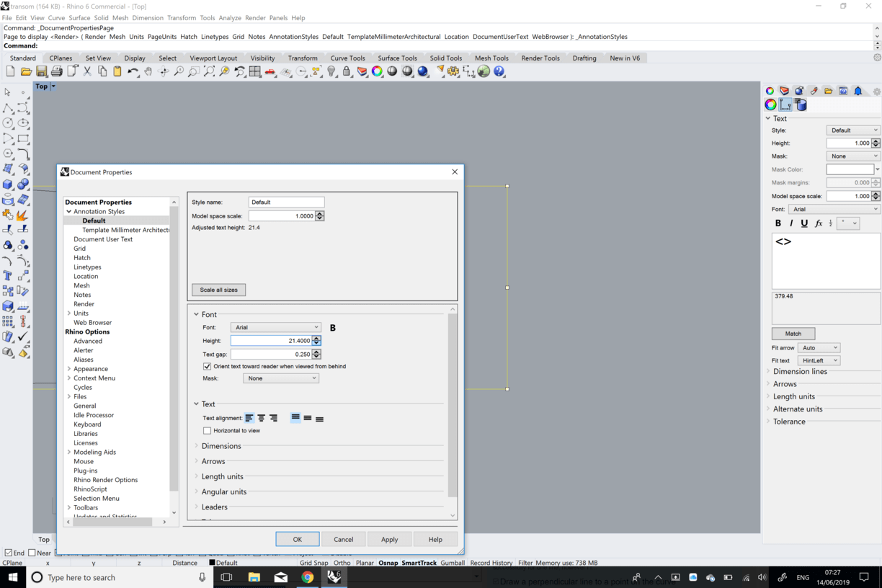Expand the Dimensions section
This screenshot has height=588, width=882.
(x=221, y=446)
